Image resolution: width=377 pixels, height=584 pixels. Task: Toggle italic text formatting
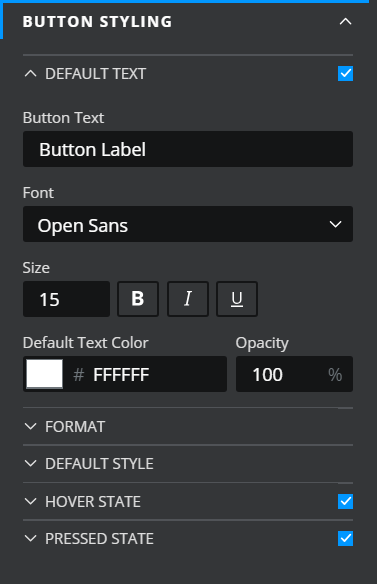[188, 299]
